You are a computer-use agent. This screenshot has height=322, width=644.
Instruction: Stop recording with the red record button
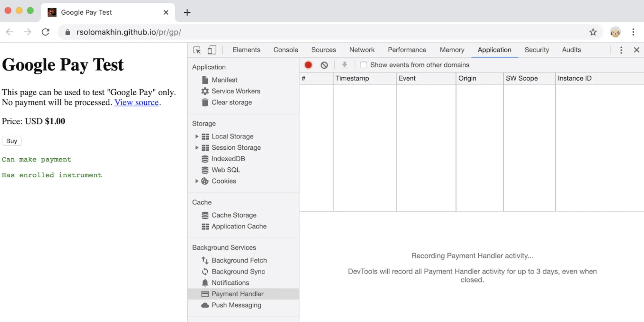(x=308, y=65)
